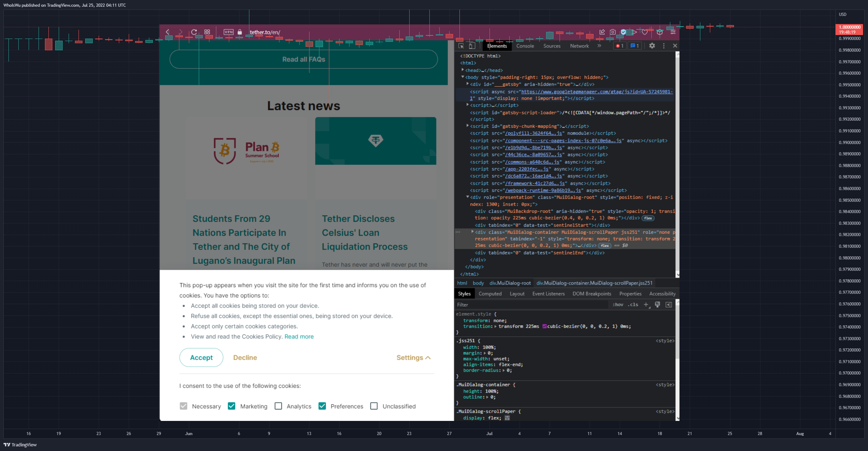The width and height of the screenshot is (868, 451).
Task: Open the speed dial grid icon
Action: coord(207,32)
